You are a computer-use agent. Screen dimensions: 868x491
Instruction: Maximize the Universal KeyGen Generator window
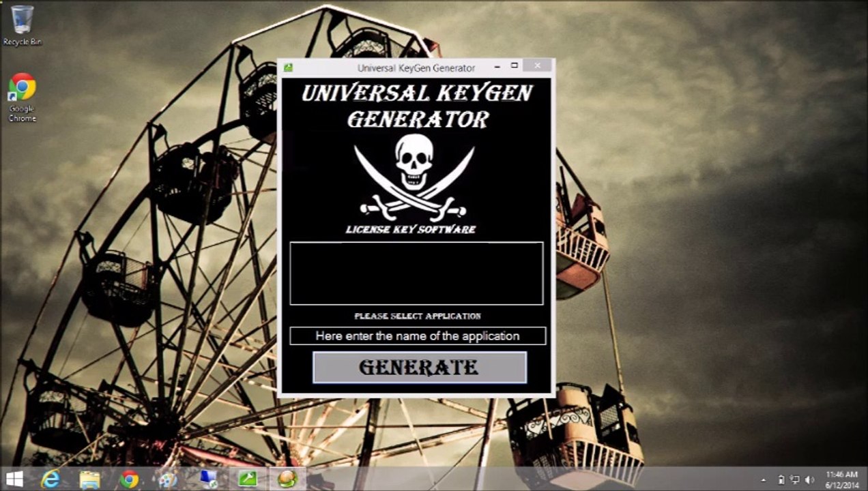(515, 66)
